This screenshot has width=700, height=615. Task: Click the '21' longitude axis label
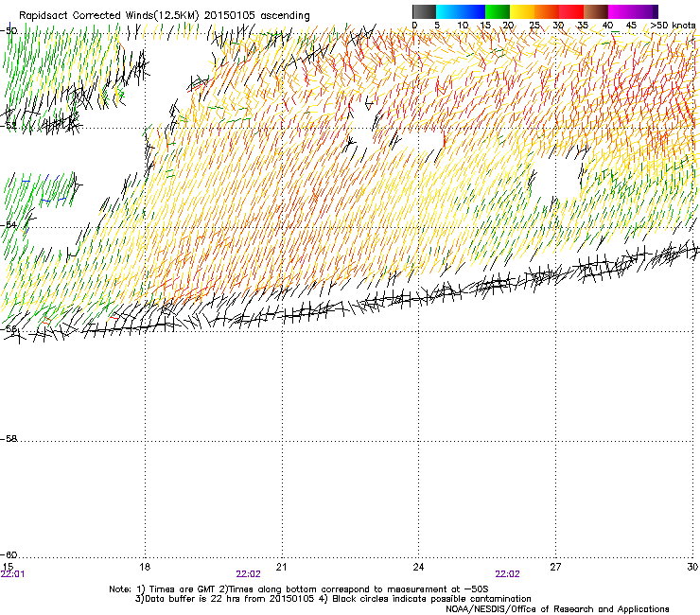281,567
